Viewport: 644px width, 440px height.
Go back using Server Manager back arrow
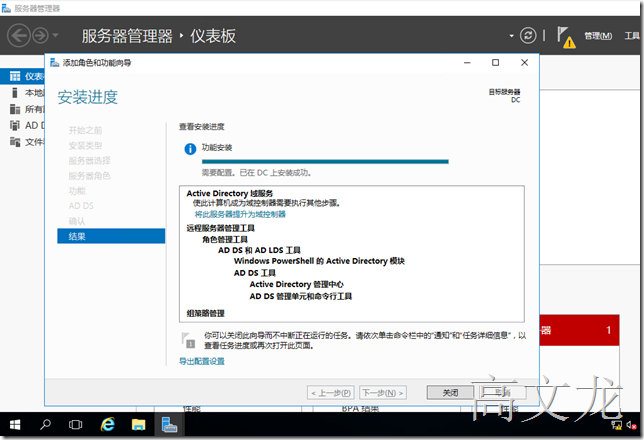click(x=18, y=36)
